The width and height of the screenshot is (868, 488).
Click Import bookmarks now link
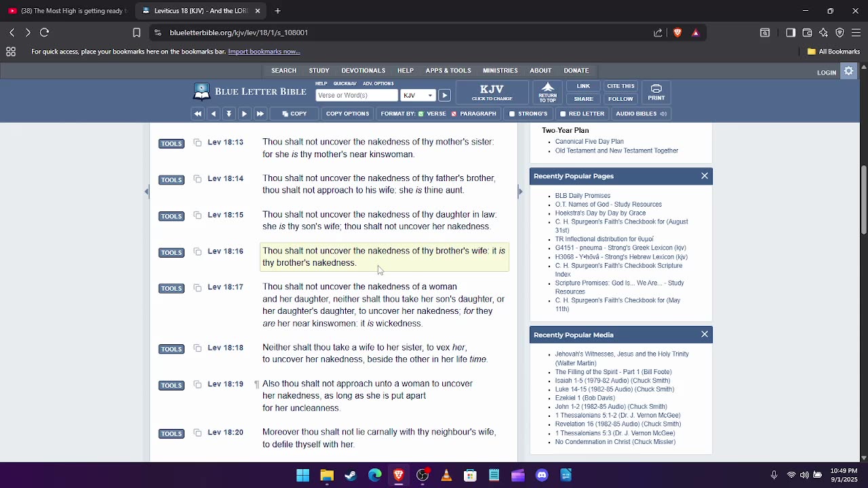coord(264,52)
